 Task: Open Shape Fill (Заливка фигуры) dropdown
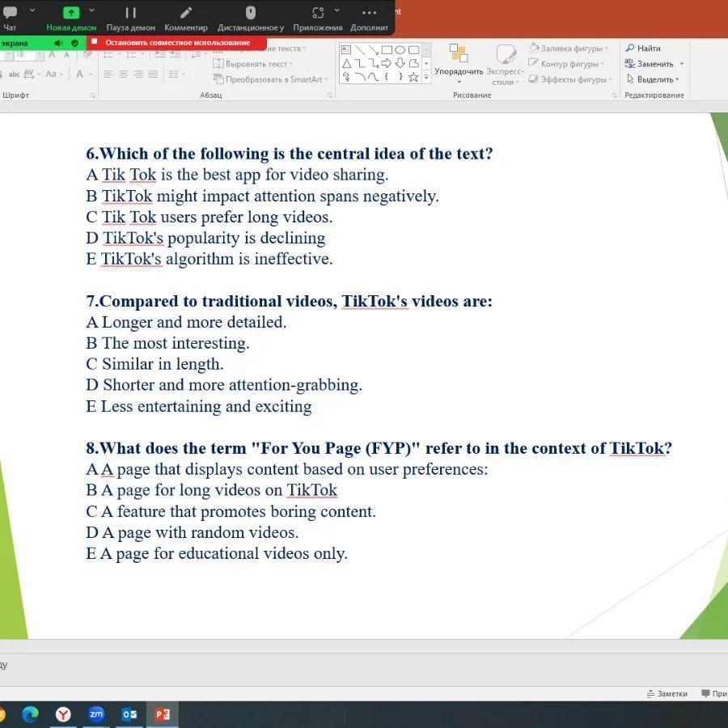(569, 48)
